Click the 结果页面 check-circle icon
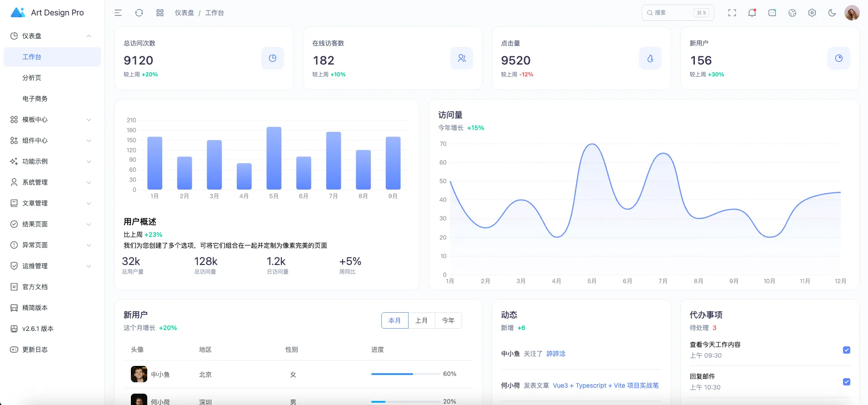The width and height of the screenshot is (868, 405). [14, 224]
